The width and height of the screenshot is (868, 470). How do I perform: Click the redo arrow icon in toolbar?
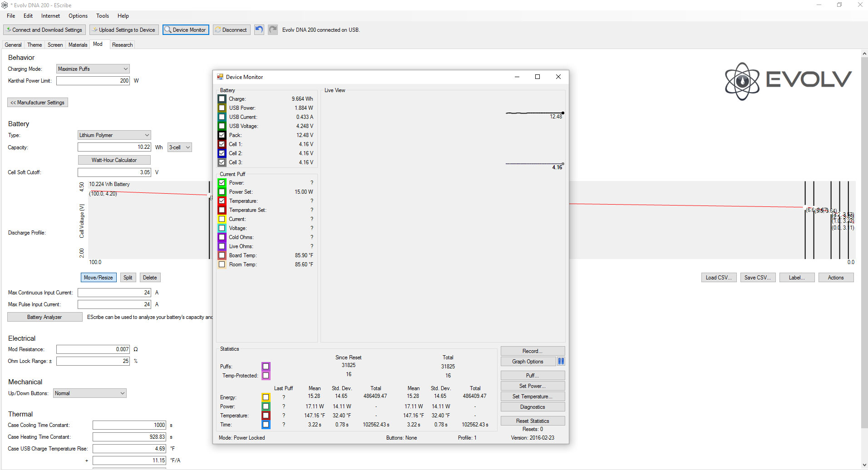[x=272, y=30]
